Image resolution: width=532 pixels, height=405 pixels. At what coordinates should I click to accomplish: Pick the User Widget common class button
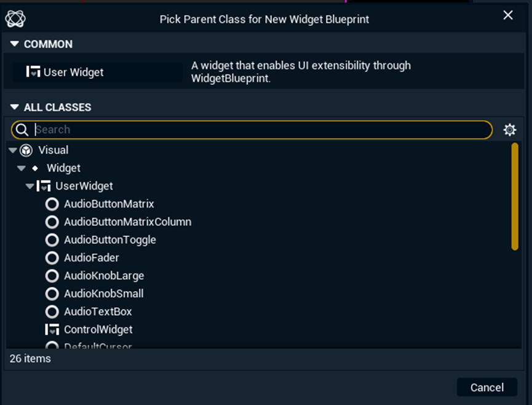98,72
